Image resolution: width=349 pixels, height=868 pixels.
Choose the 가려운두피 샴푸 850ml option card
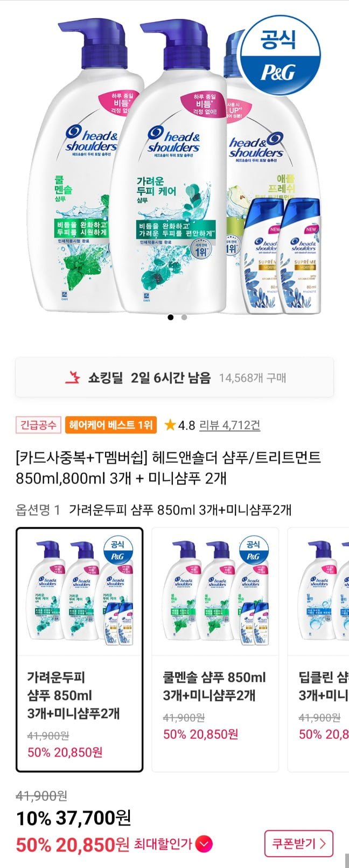(x=80, y=649)
